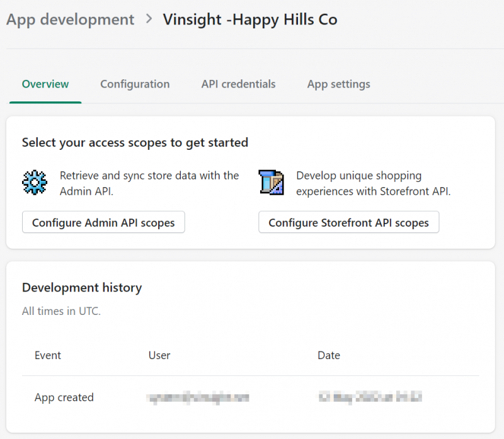Open the API credentials tab
The width and height of the screenshot is (504, 439).
point(239,84)
